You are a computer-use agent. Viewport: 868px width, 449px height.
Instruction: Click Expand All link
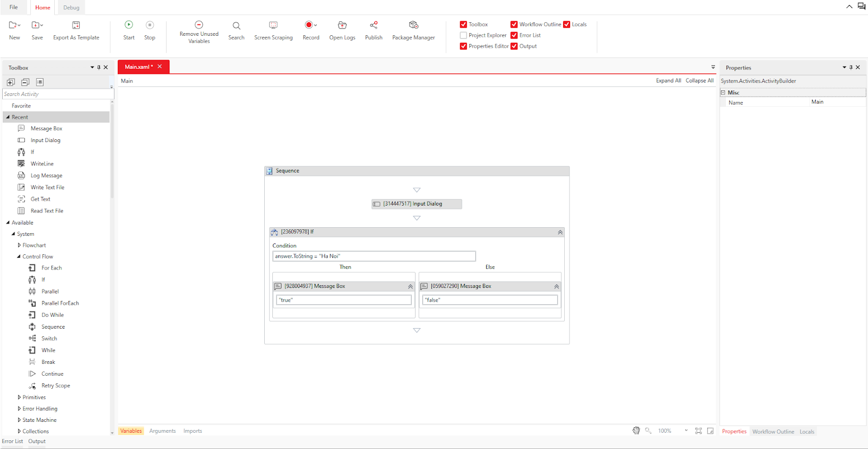[668, 81]
